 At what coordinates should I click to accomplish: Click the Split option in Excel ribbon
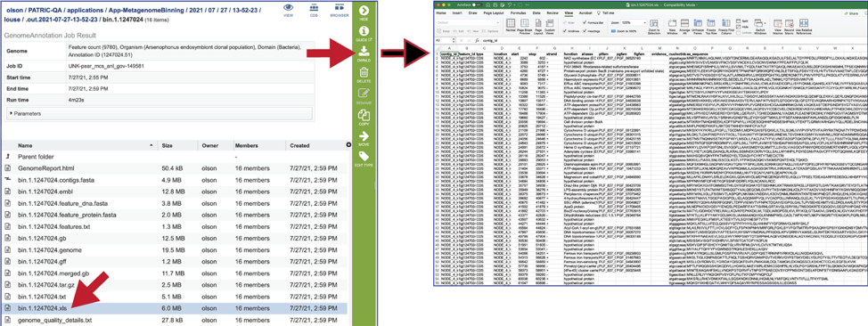click(741, 20)
